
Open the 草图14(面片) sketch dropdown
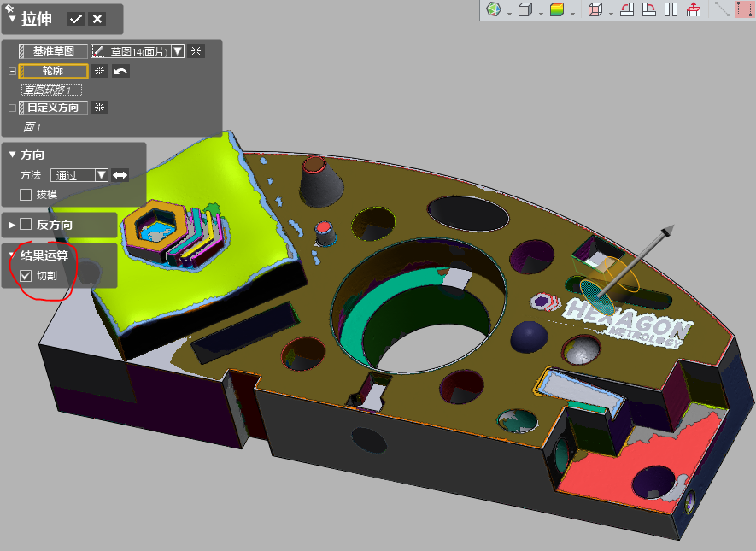(x=178, y=51)
